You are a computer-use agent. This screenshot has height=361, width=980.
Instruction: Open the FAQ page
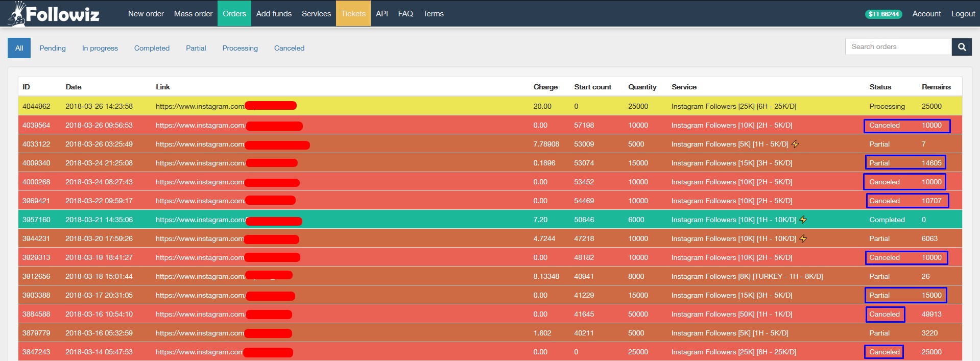point(405,14)
